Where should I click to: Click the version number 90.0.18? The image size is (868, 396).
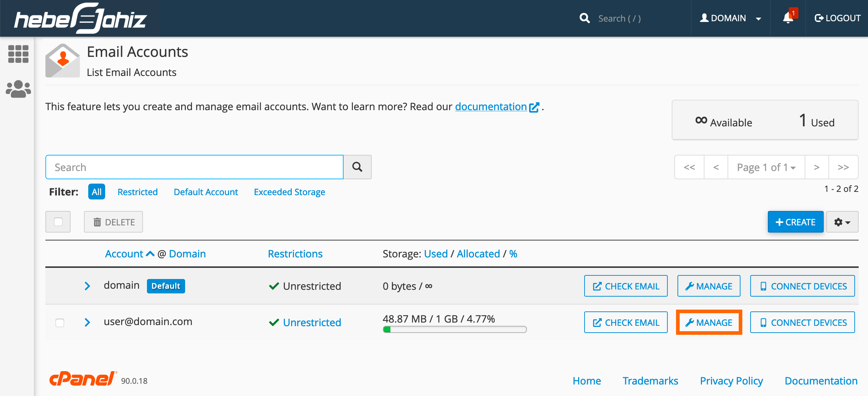[134, 381]
